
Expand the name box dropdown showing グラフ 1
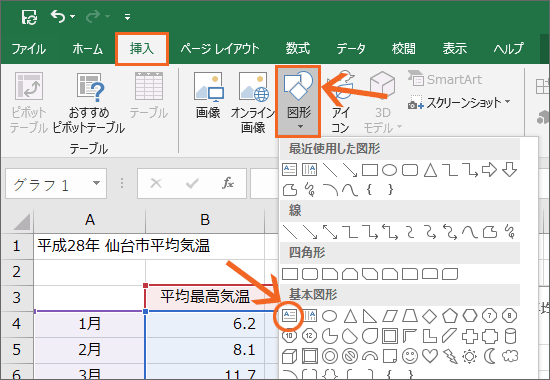pyautogui.click(x=96, y=184)
